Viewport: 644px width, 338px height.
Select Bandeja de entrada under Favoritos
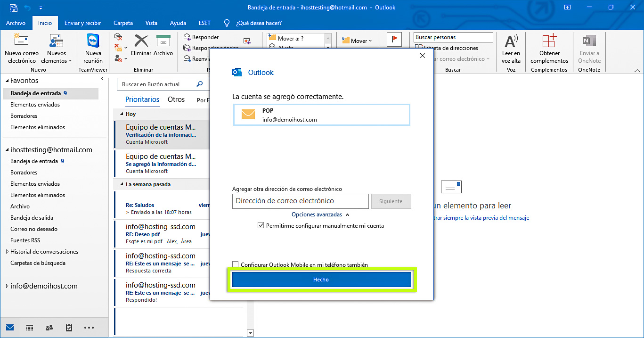coord(50,93)
